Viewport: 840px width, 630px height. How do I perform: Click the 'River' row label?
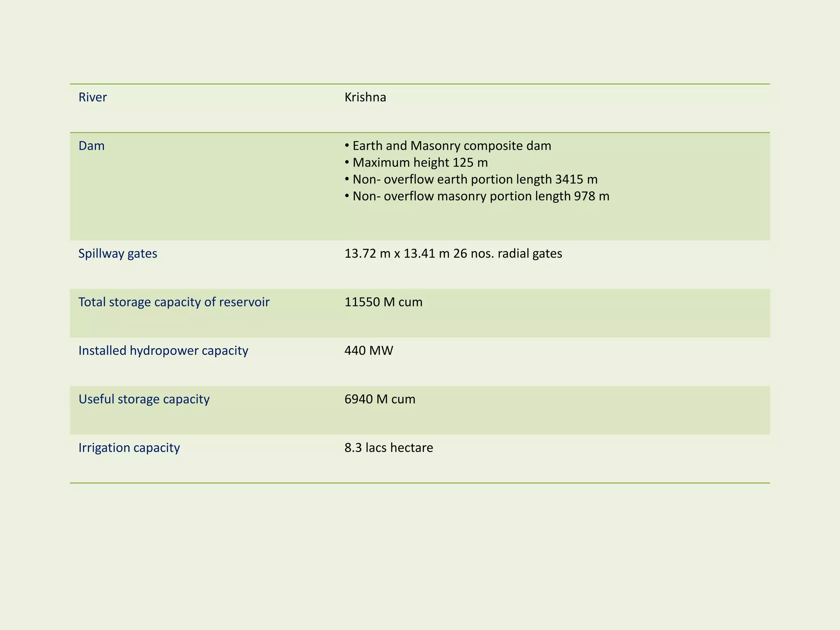[93, 97]
